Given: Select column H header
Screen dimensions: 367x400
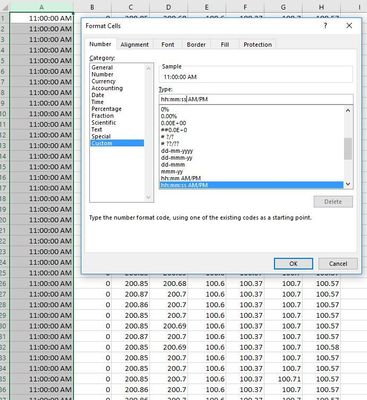Looking at the screenshot, I should click(321, 7).
